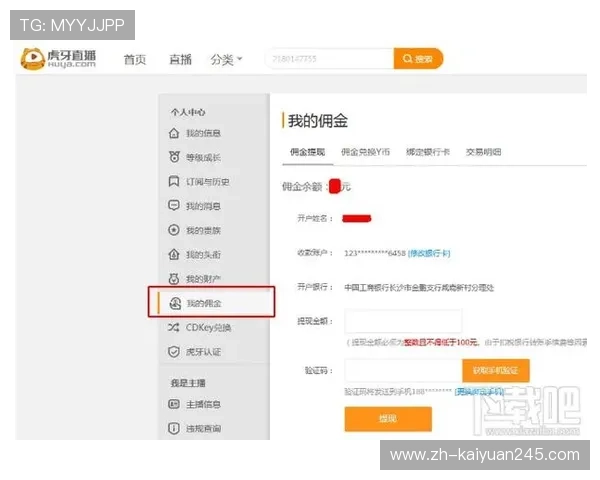Screen dimensions: 600x480
Task: Go to 直播 in top navigation
Action: [x=180, y=60]
